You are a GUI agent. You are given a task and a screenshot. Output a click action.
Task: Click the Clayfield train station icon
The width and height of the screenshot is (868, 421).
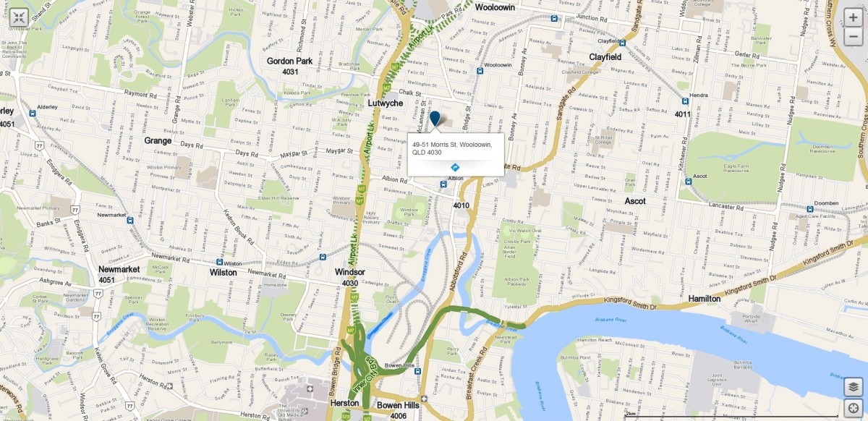tap(623, 43)
